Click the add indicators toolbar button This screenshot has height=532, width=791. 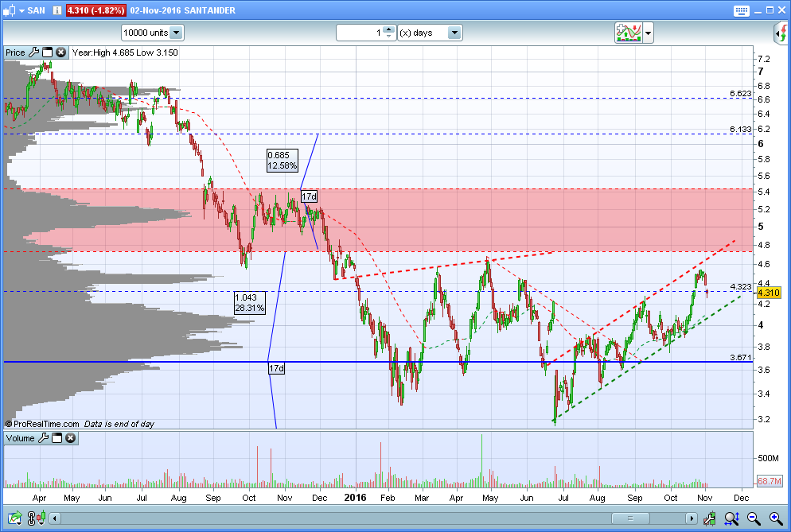(628, 33)
